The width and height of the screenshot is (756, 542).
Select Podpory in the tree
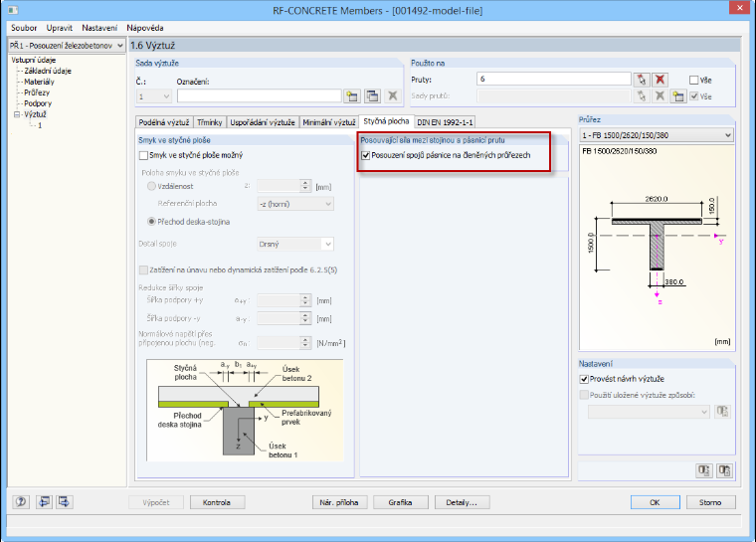[38, 103]
